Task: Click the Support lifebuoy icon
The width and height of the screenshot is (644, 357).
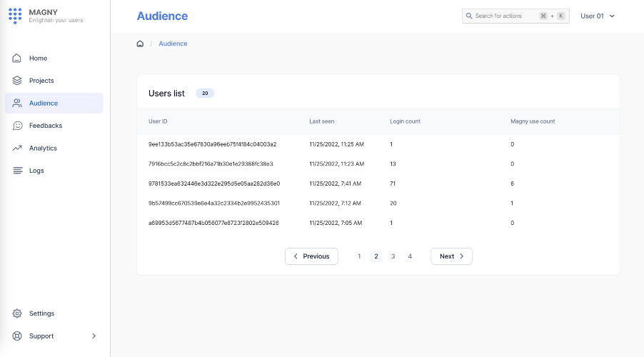Action: click(x=17, y=336)
